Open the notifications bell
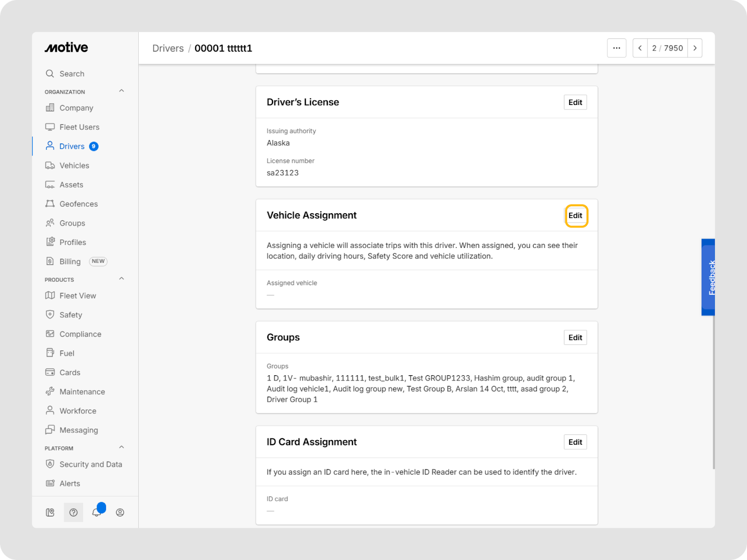This screenshot has width=747, height=560. point(97,512)
